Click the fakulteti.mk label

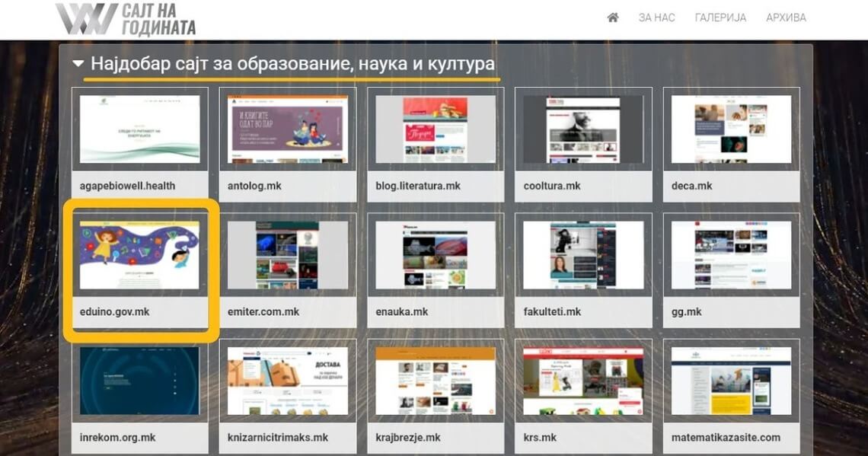552,312
